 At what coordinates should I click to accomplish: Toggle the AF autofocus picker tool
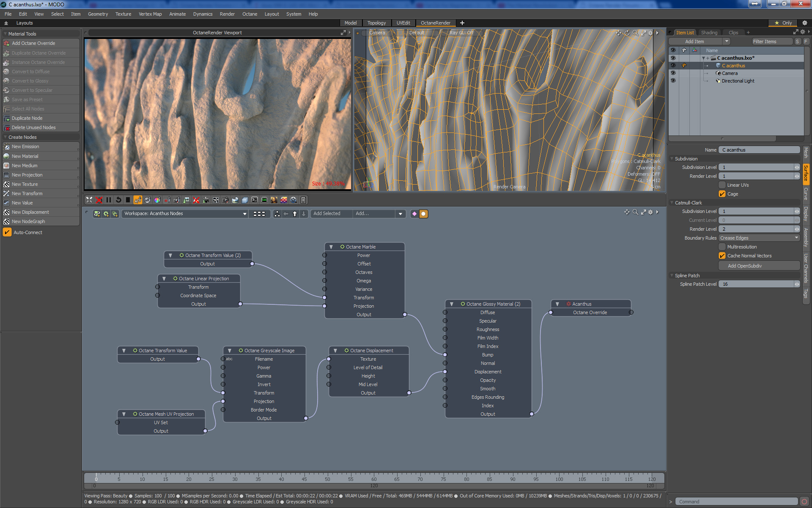coord(137,200)
